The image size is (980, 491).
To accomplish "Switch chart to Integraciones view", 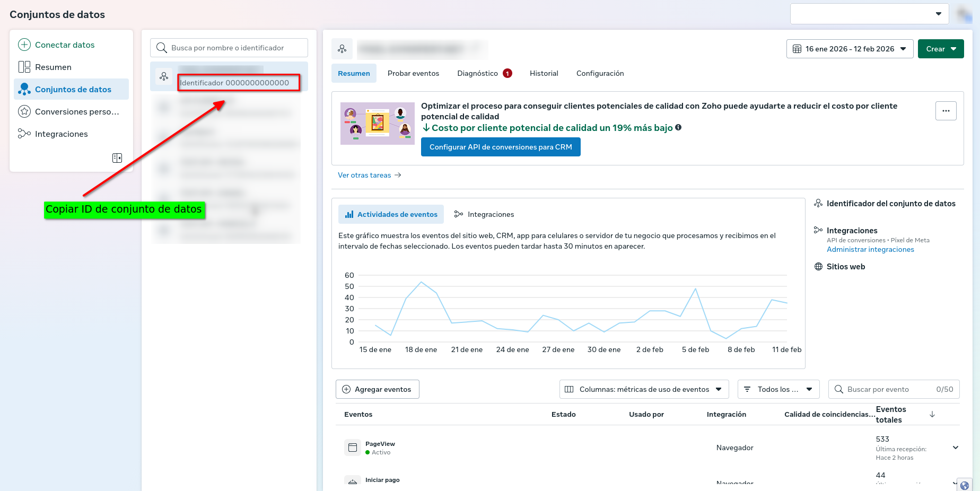I will [x=484, y=214].
